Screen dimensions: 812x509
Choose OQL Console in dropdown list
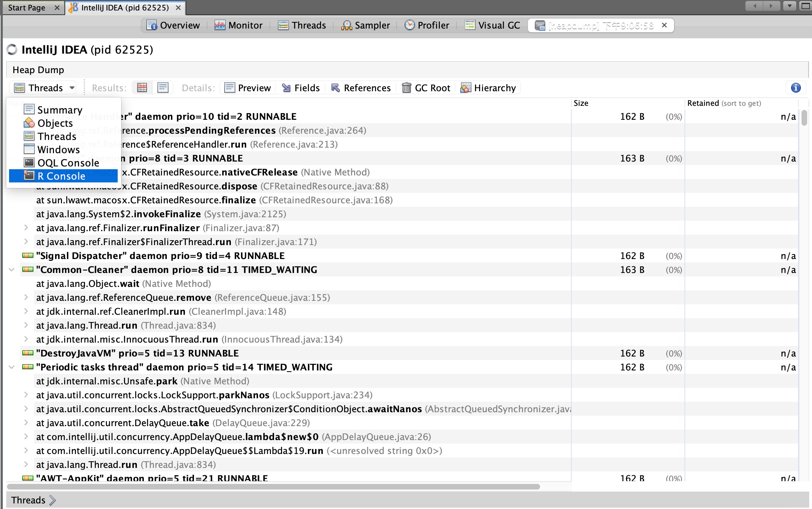point(68,163)
